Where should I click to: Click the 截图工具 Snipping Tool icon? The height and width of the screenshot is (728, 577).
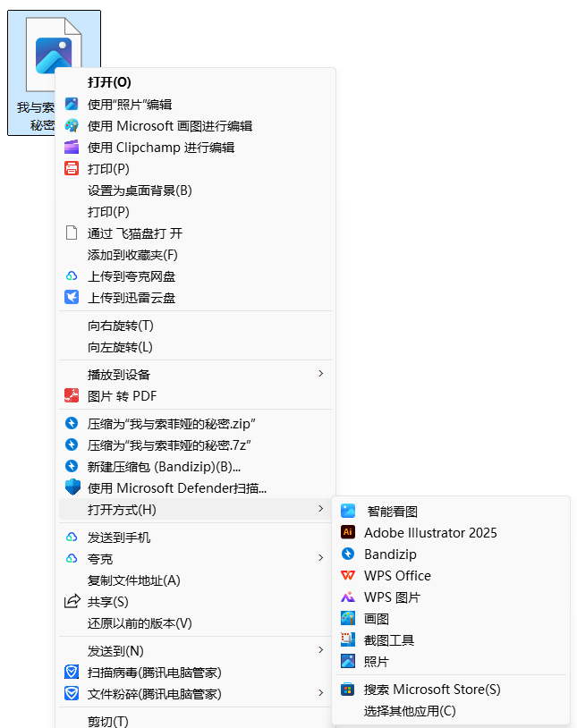pyautogui.click(x=348, y=639)
